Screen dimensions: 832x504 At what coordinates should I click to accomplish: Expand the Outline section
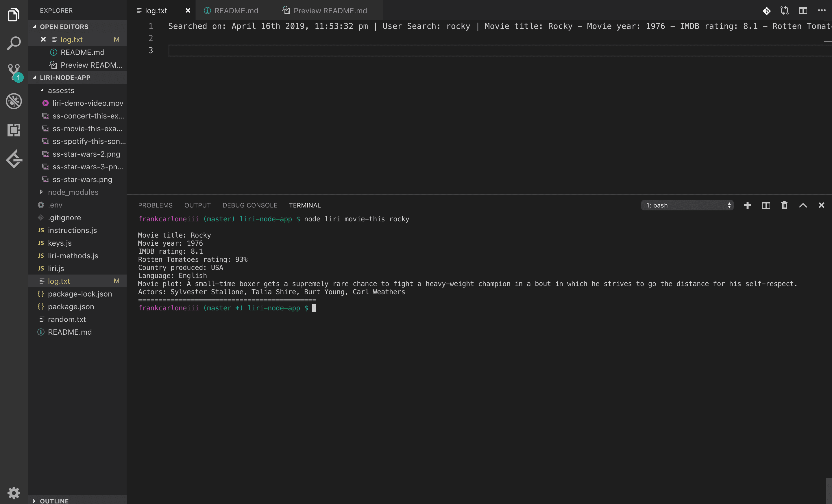78,501
